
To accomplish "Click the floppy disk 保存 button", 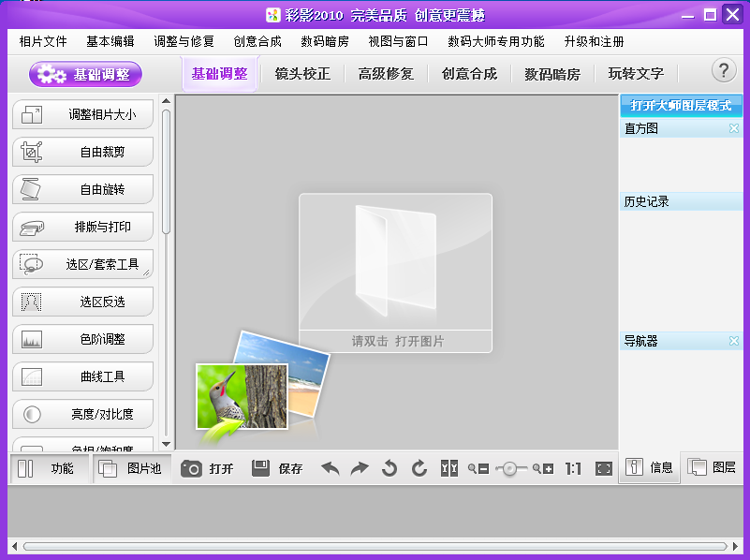I will [277, 468].
